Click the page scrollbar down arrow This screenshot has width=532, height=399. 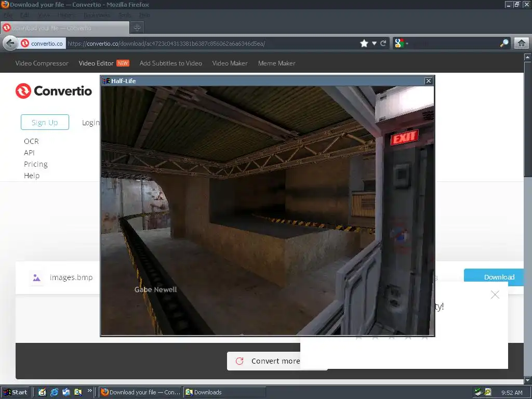click(x=528, y=380)
